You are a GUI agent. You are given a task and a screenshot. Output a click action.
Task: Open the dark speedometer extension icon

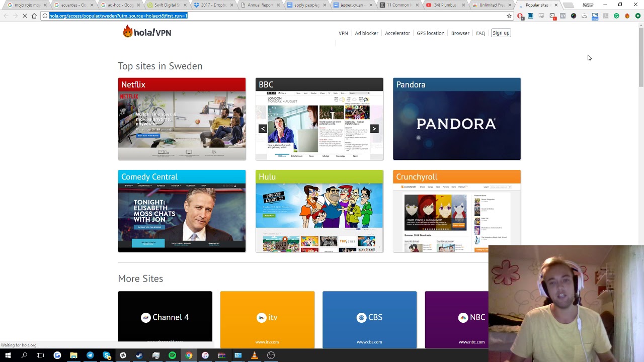[x=574, y=16]
